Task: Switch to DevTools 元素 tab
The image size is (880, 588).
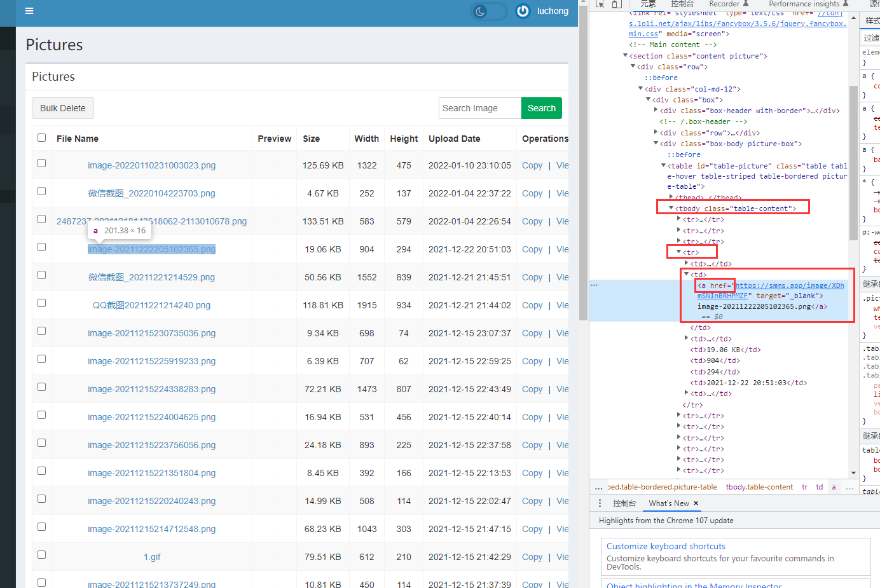Action: point(648,4)
